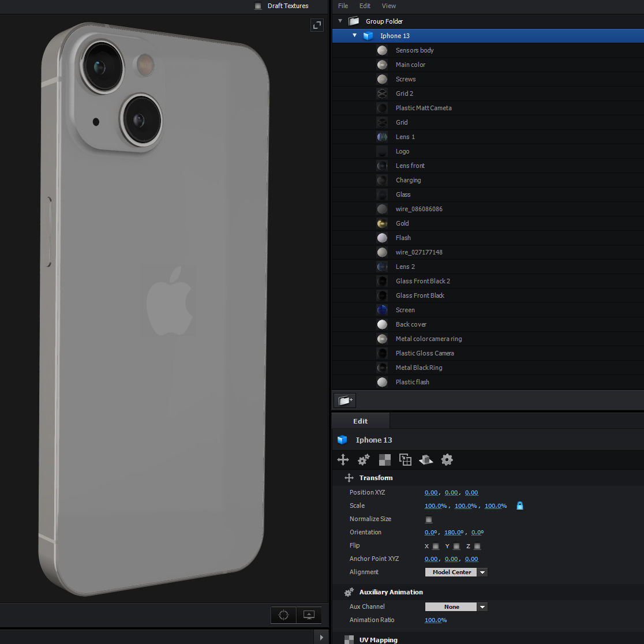Click the Back cover material sphere icon

click(x=382, y=324)
